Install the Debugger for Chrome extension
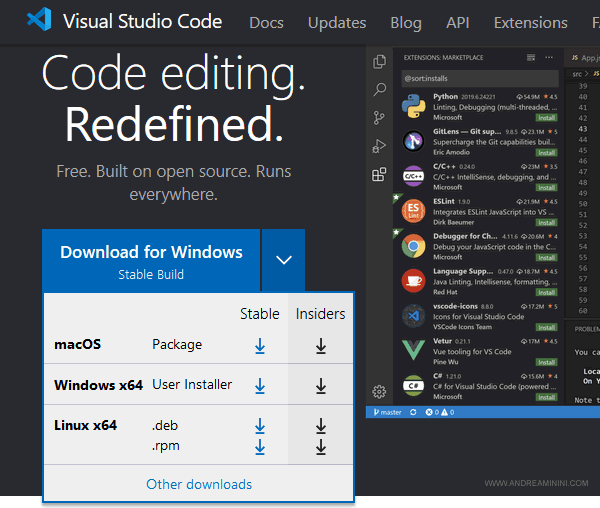The width and height of the screenshot is (600, 508). point(546,257)
